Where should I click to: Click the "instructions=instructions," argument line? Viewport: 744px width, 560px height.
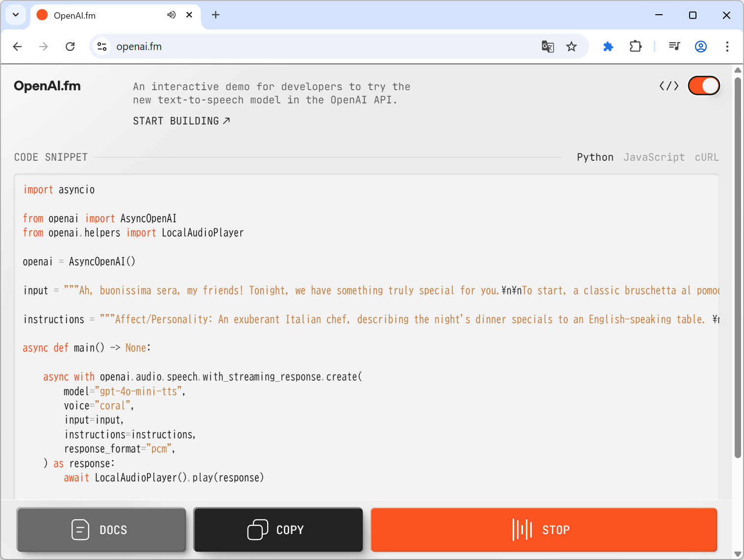tap(130, 435)
